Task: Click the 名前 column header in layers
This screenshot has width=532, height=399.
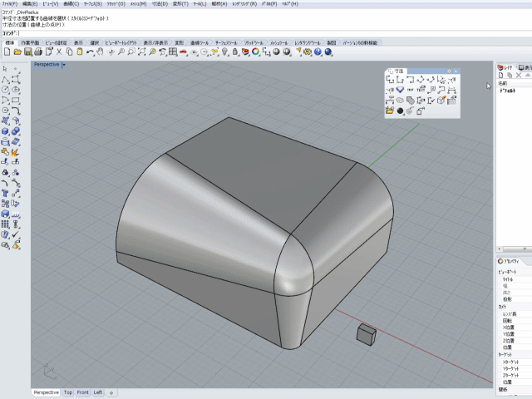Action: point(514,83)
